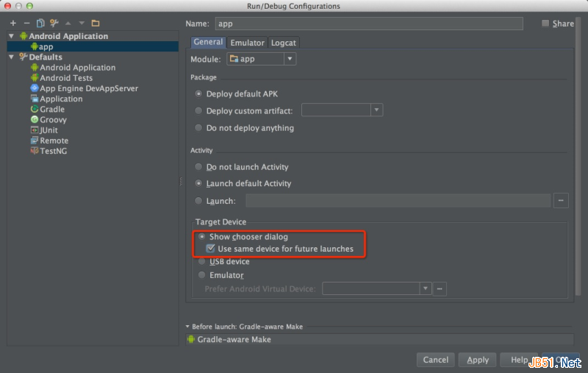The image size is (588, 373).
Task: Select Deploy custom artifact radio
Action: tap(198, 110)
